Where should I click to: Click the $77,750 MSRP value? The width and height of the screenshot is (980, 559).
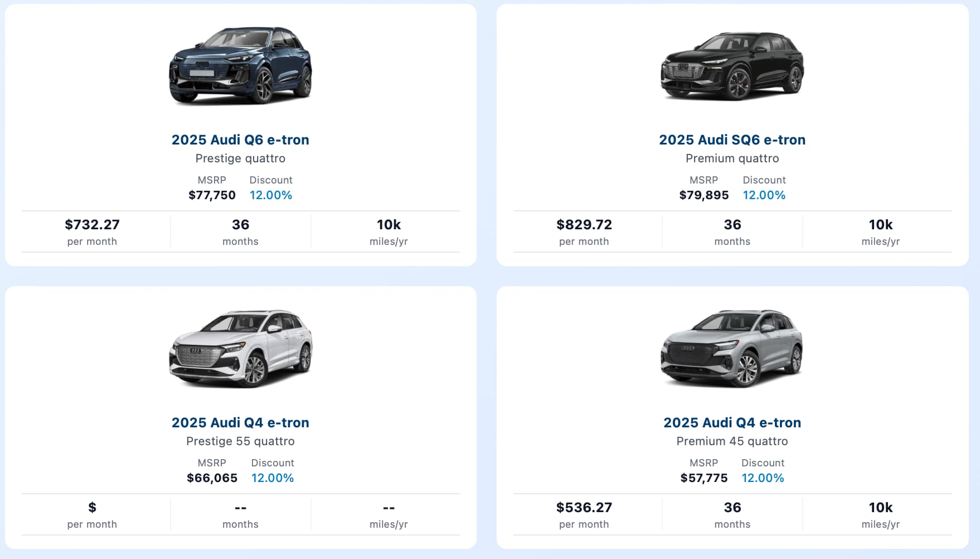pos(212,195)
